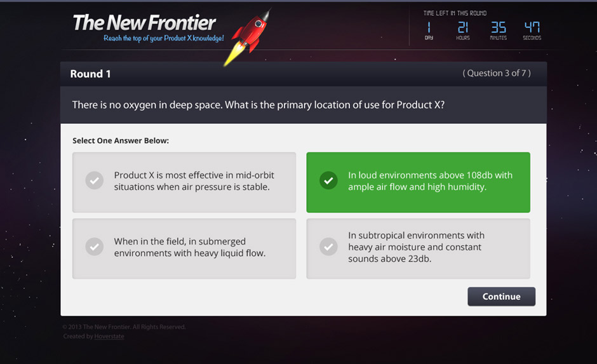
Task: Select answer 'In loud environments above 108db'
Action: click(x=418, y=182)
